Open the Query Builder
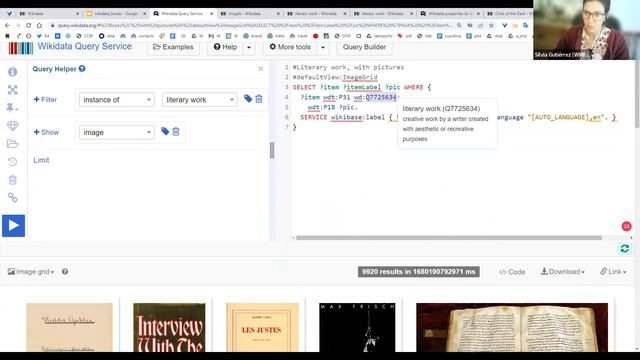 (x=364, y=47)
